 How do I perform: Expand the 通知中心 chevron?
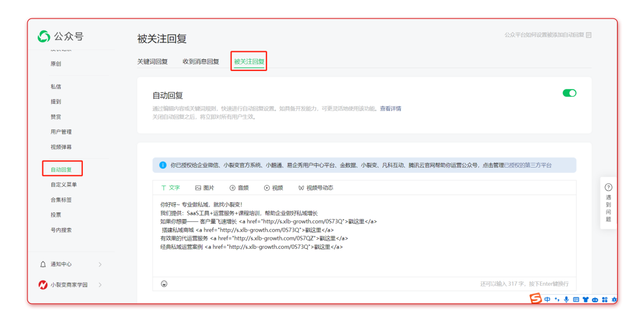(x=100, y=264)
